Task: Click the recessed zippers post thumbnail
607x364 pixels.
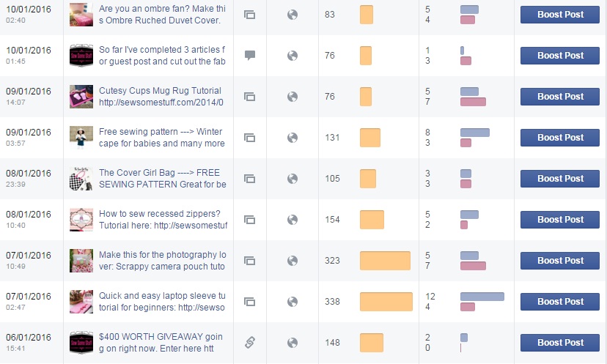Action: point(81,219)
